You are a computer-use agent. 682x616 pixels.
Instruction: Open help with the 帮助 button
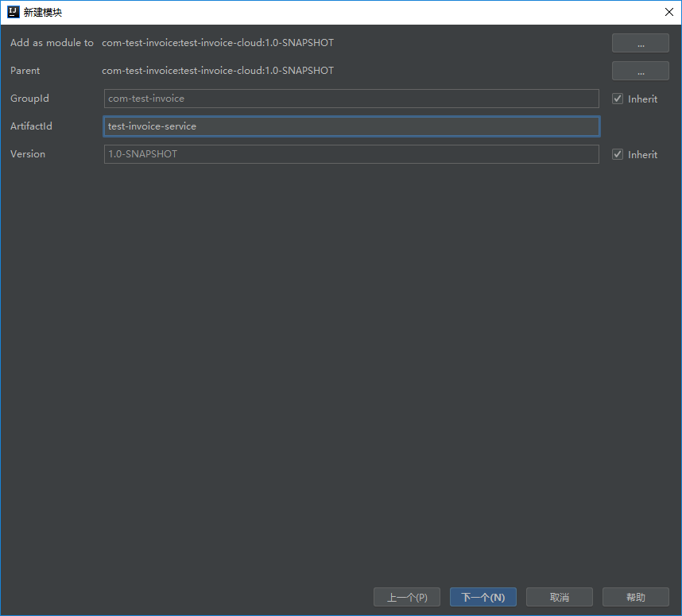(635, 597)
